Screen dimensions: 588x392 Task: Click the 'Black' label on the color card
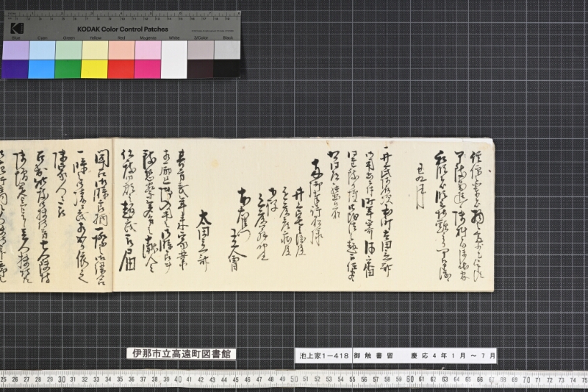[x=228, y=38]
